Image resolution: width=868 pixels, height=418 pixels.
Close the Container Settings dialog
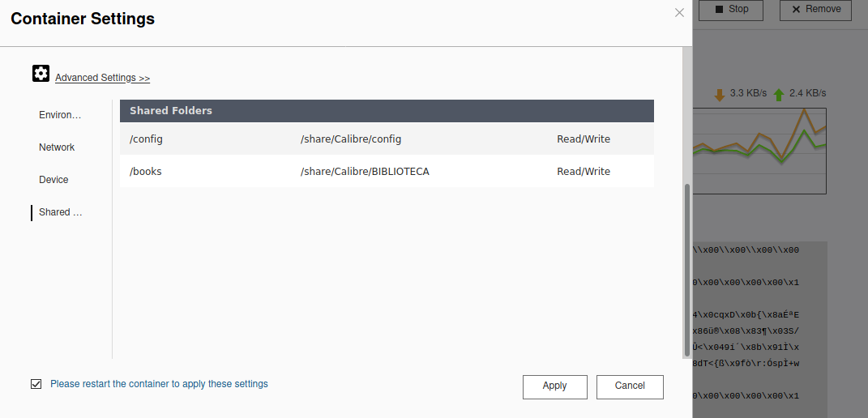coord(679,13)
